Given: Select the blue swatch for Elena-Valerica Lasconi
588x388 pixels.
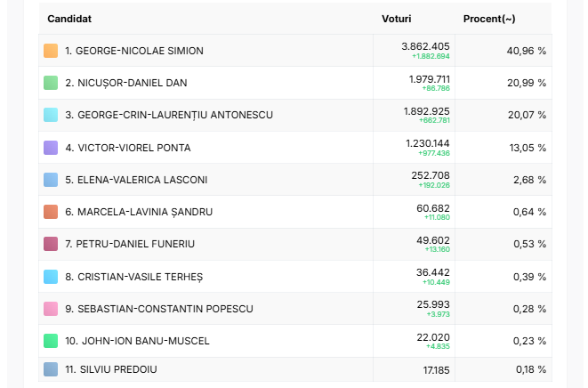Looking at the screenshot, I should [51, 180].
